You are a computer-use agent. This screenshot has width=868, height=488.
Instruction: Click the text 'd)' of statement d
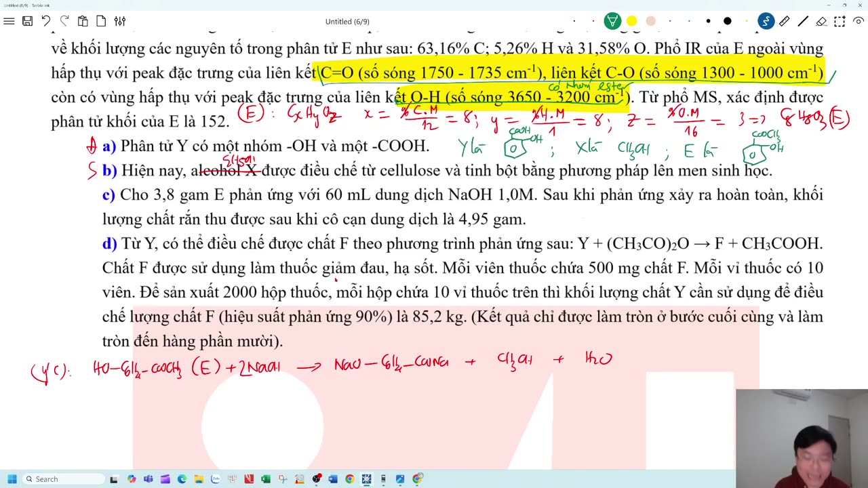110,243
